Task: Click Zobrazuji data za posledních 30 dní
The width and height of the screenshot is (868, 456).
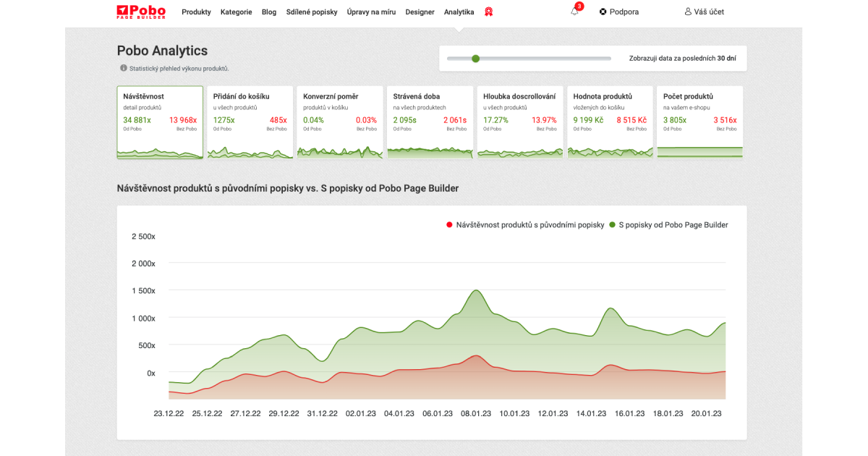Action: (683, 59)
